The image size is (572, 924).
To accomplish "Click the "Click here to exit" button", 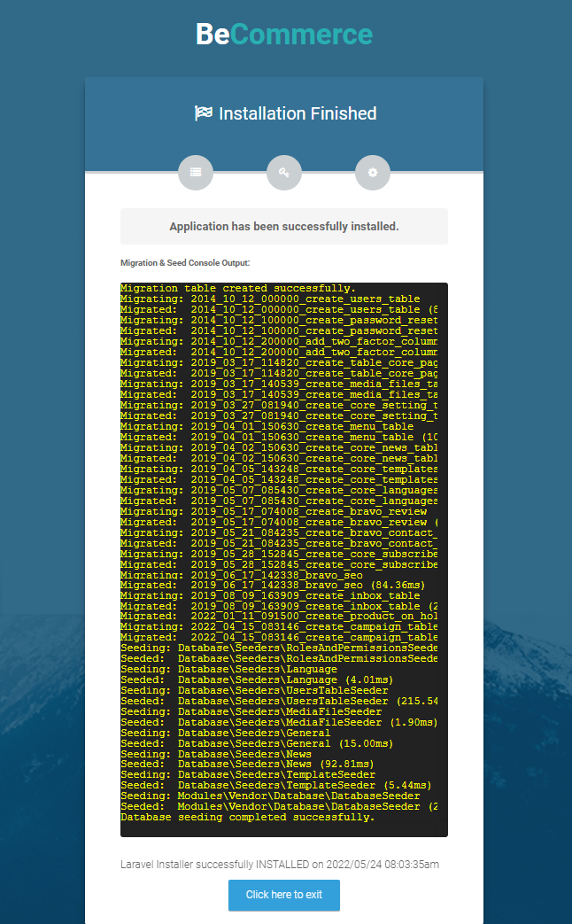I will pyautogui.click(x=284, y=895).
